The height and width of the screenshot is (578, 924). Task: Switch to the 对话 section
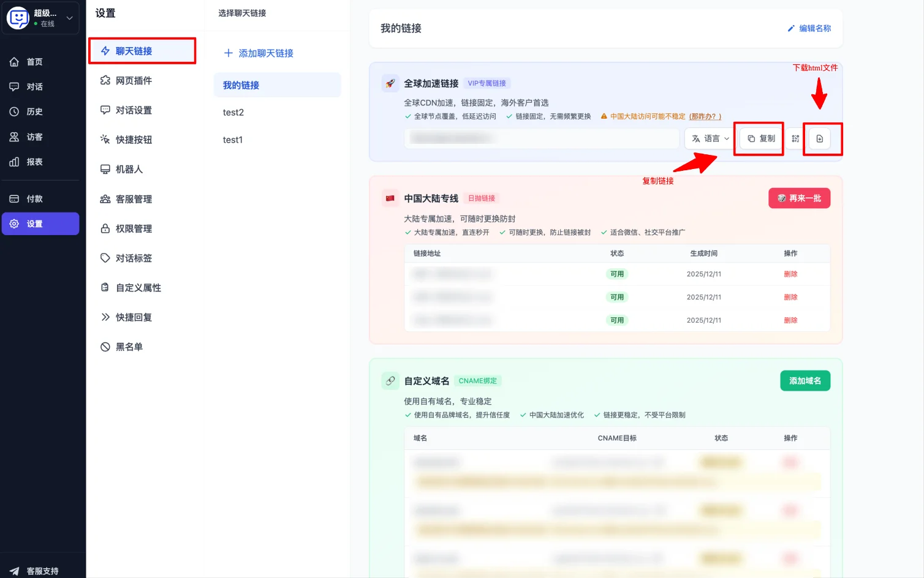coord(34,86)
